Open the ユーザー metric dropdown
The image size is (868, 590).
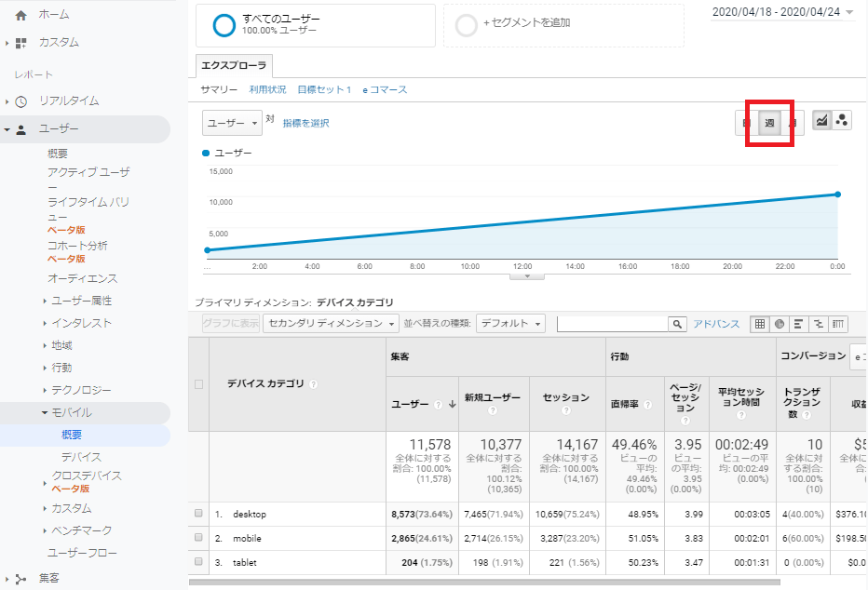pos(231,122)
